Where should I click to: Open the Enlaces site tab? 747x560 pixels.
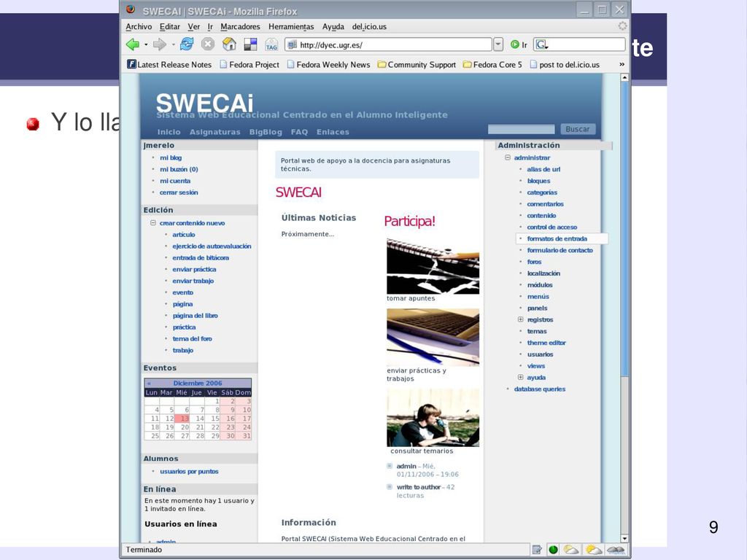coord(333,132)
